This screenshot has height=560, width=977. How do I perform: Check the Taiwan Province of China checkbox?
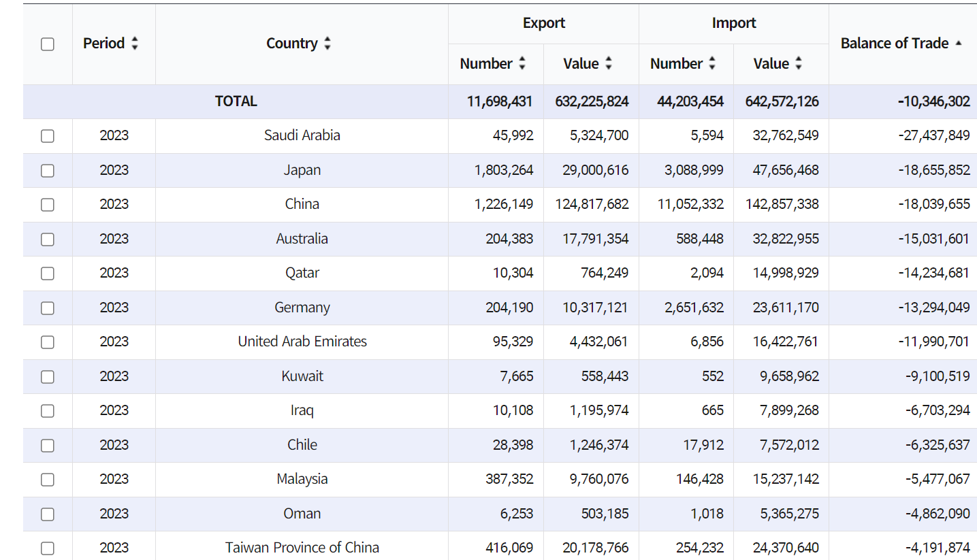click(48, 548)
